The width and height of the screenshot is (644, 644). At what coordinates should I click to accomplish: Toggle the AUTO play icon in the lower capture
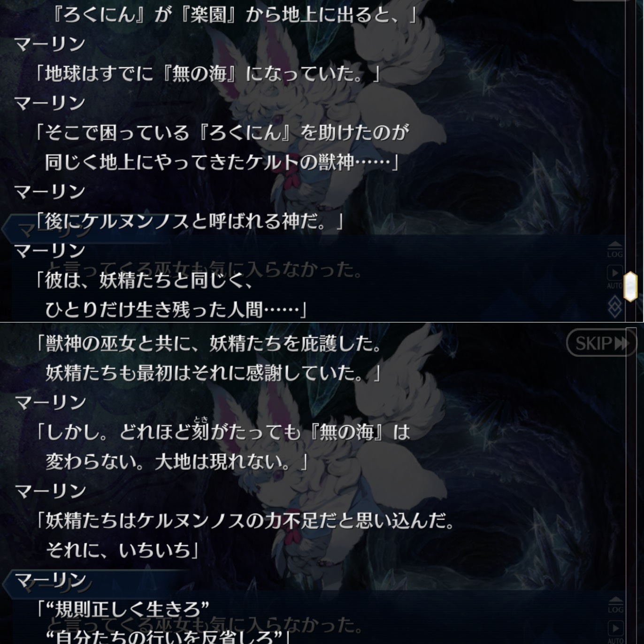coord(615,632)
